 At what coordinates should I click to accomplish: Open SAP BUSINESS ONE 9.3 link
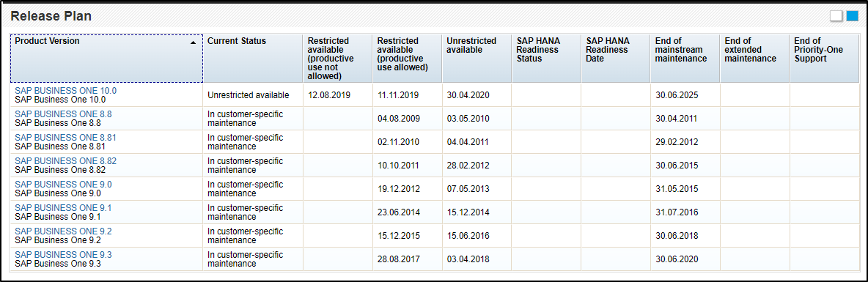click(63, 255)
